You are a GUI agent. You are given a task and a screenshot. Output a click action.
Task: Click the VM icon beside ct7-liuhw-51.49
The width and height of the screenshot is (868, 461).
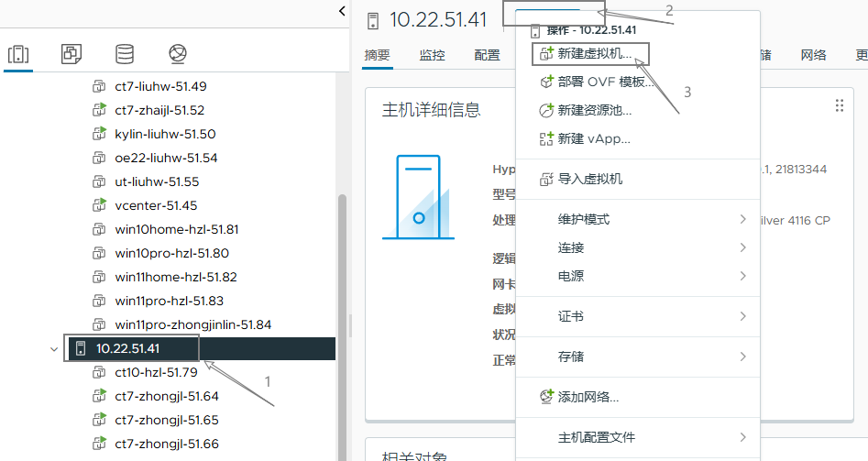click(x=99, y=86)
